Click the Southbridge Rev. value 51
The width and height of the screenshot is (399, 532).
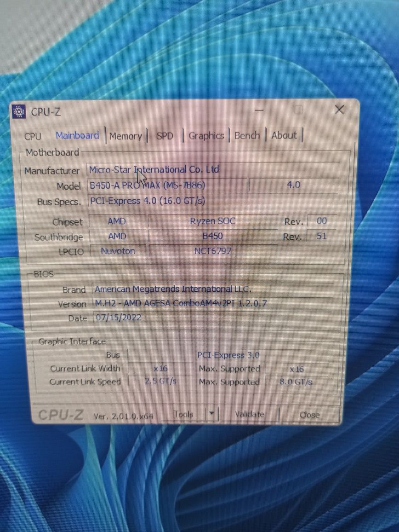[x=321, y=236]
